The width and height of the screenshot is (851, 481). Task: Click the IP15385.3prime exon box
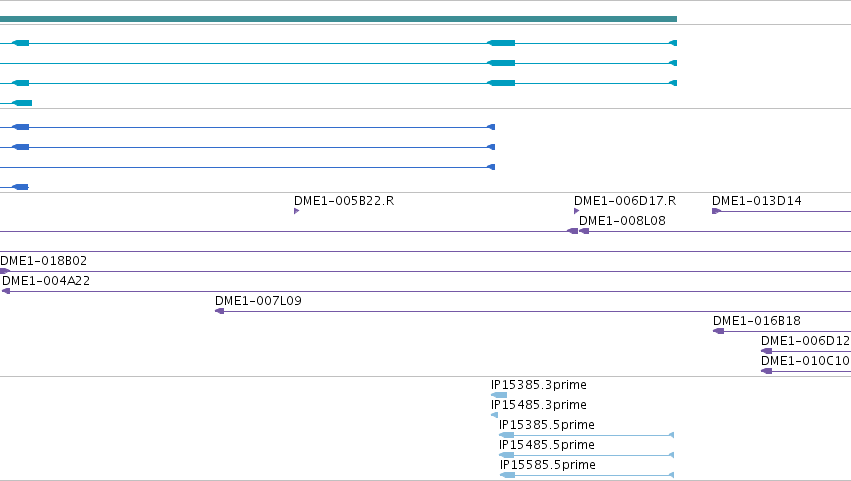pyautogui.click(x=499, y=395)
